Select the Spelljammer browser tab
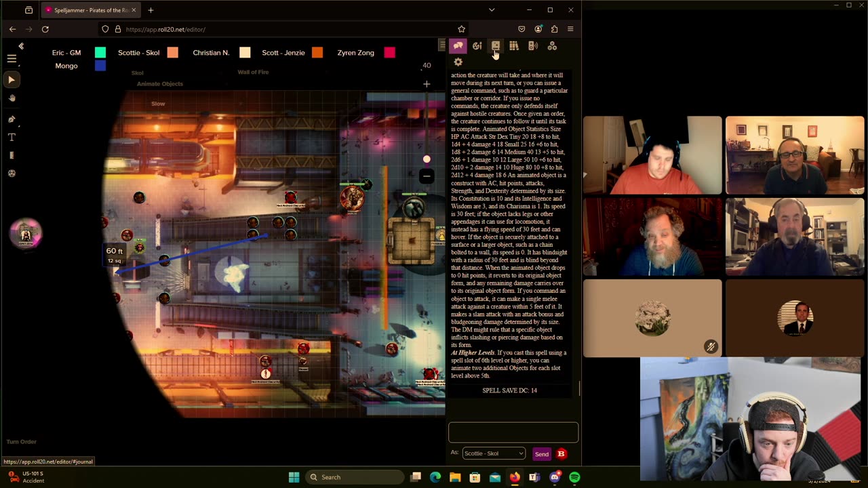Screen dimensions: 868x488 (90, 10)
